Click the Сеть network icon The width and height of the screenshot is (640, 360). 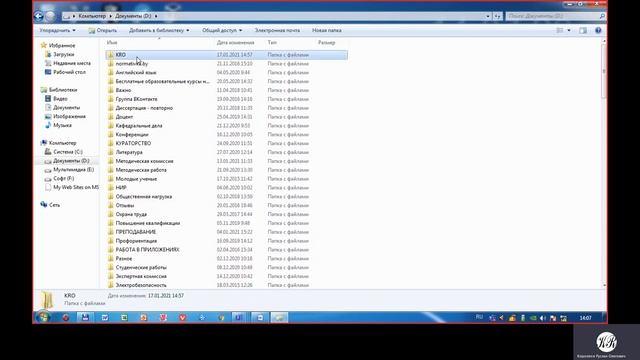pos(44,204)
